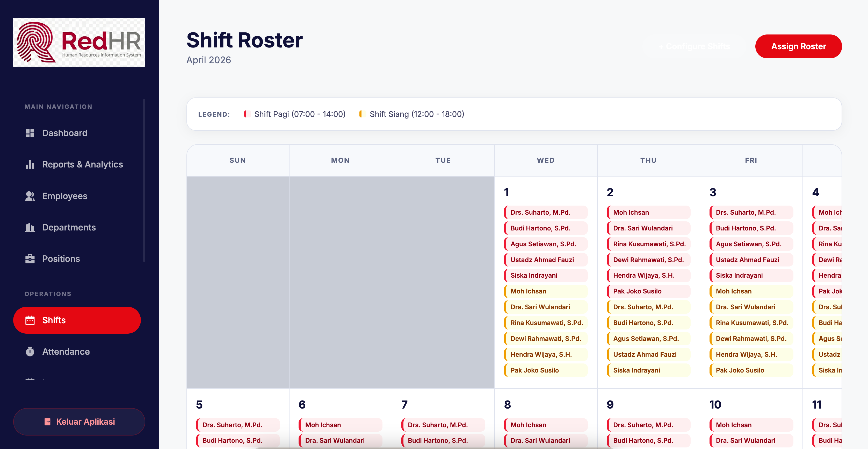Click the Shifts calendar icon

point(30,320)
